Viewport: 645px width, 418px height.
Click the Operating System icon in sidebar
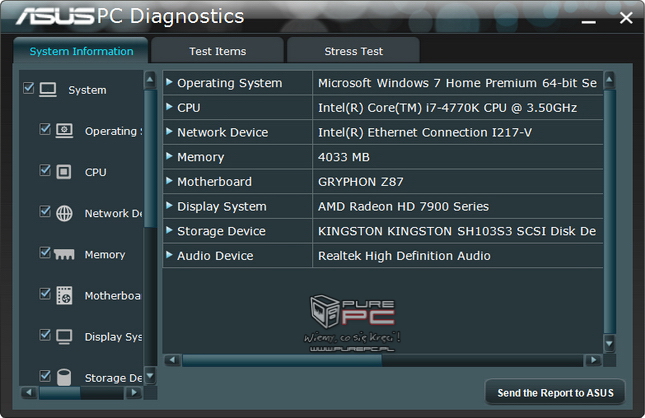click(x=64, y=130)
